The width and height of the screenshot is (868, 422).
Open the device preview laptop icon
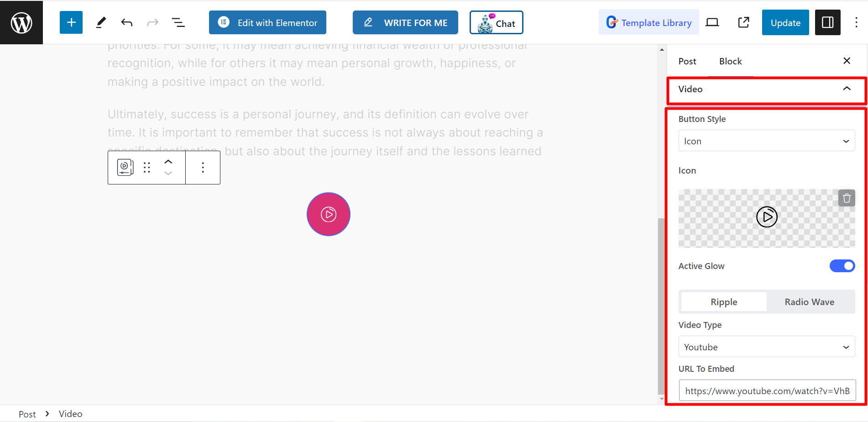click(x=712, y=22)
